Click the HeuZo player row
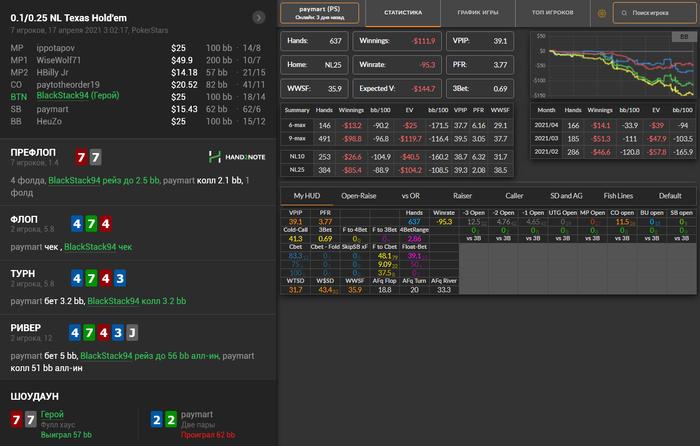The image size is (700, 446). (138, 121)
